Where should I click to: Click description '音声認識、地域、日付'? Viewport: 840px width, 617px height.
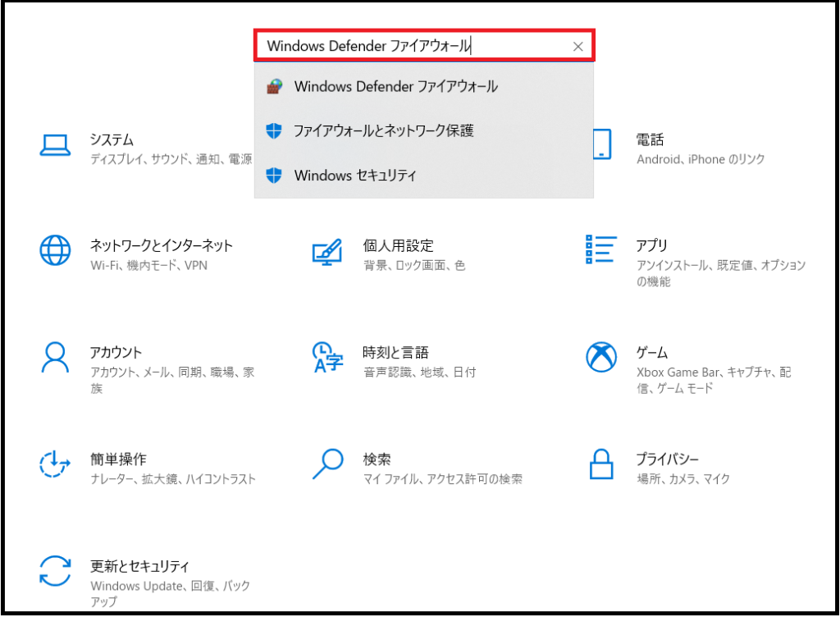pos(419,372)
